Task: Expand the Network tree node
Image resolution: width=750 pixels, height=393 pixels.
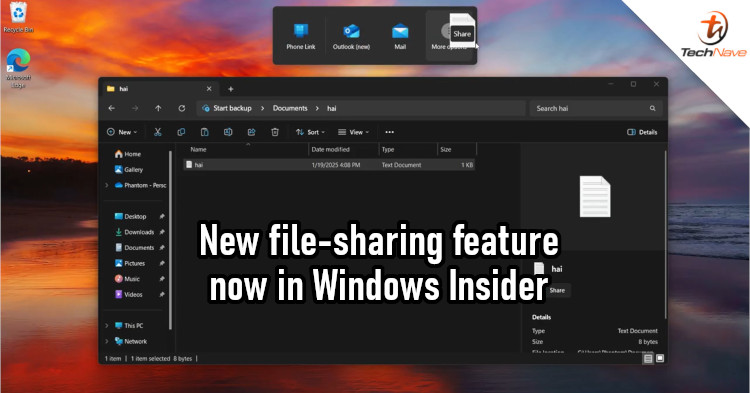Action: coord(107,341)
